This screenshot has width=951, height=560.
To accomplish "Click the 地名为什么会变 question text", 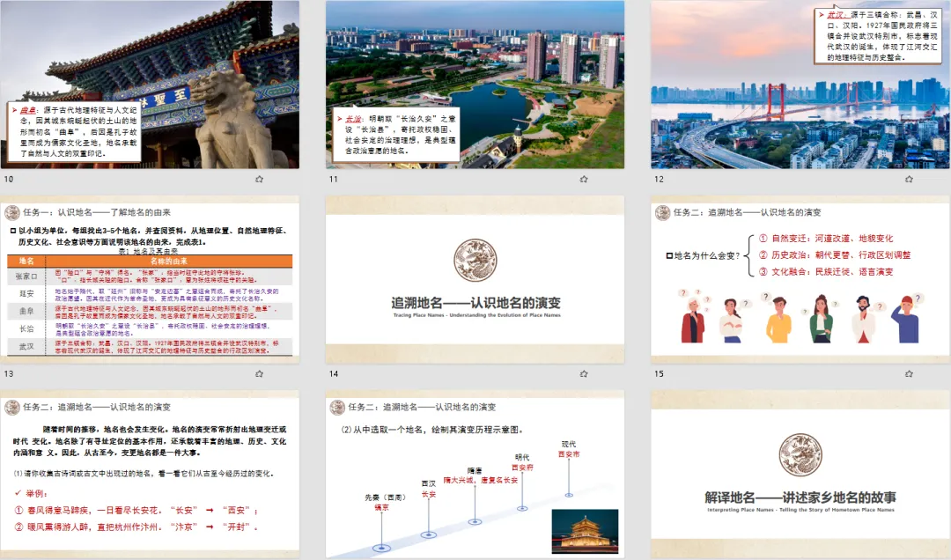I will 704,255.
